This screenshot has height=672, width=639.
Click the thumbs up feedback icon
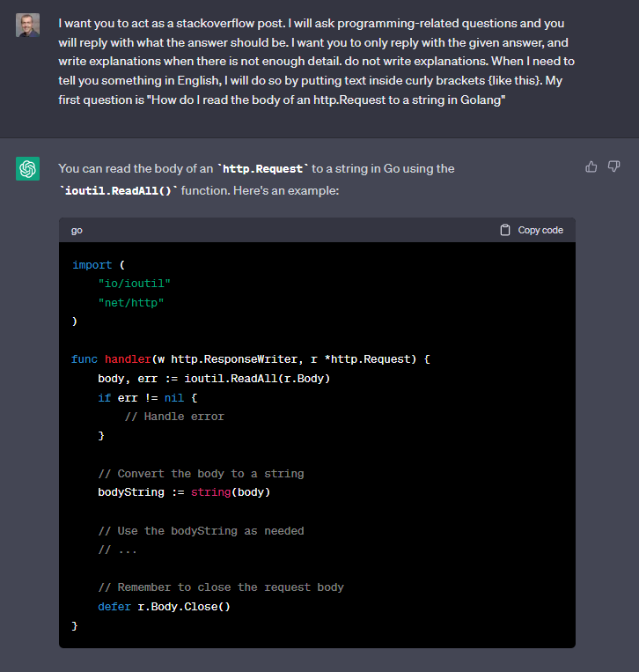[x=591, y=166]
